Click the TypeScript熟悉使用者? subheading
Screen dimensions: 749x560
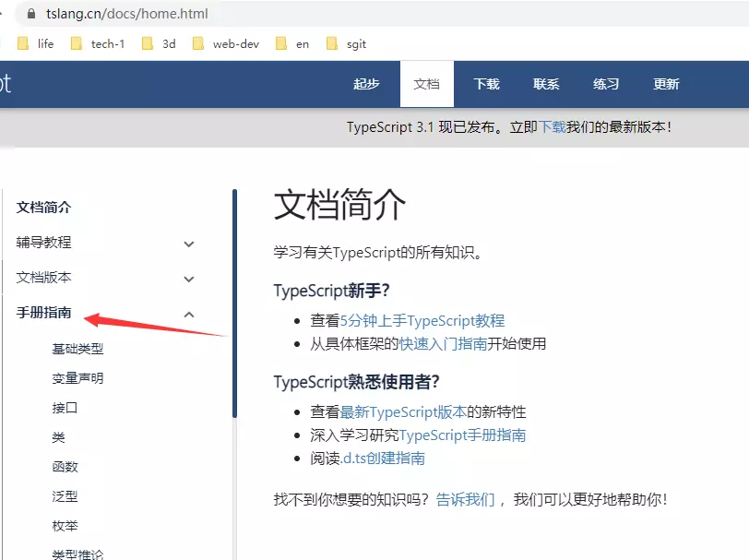click(x=356, y=382)
